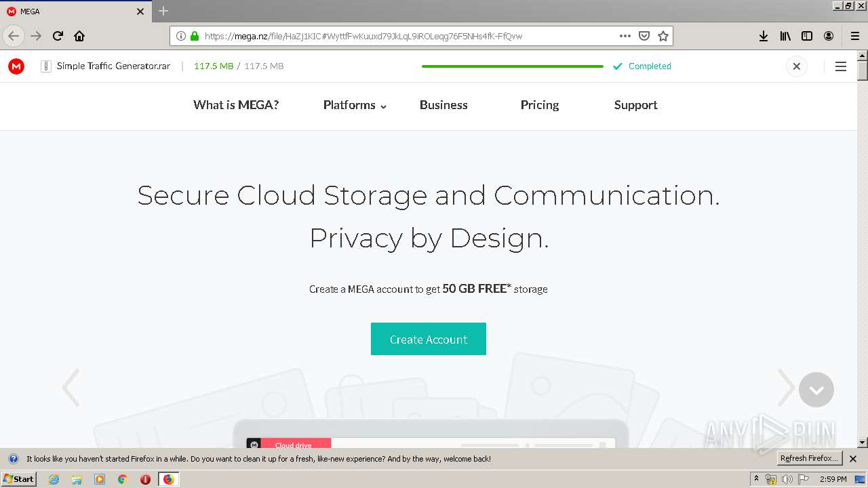The height and width of the screenshot is (488, 868).
Task: Open the Support menu item
Action: tap(635, 105)
